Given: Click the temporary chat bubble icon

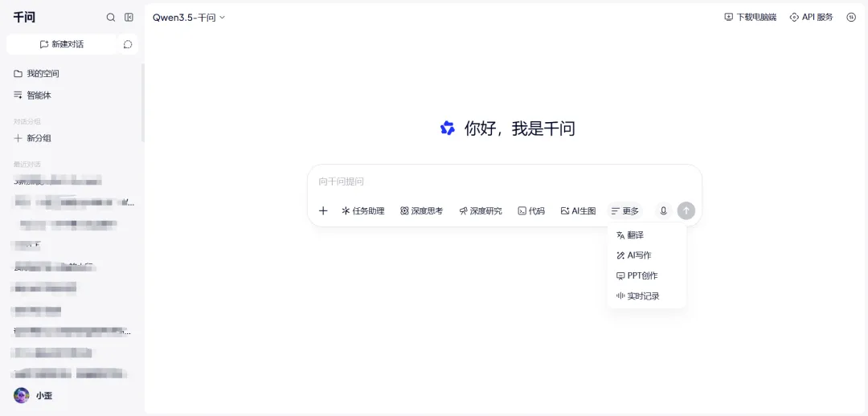Looking at the screenshot, I should coord(129,44).
